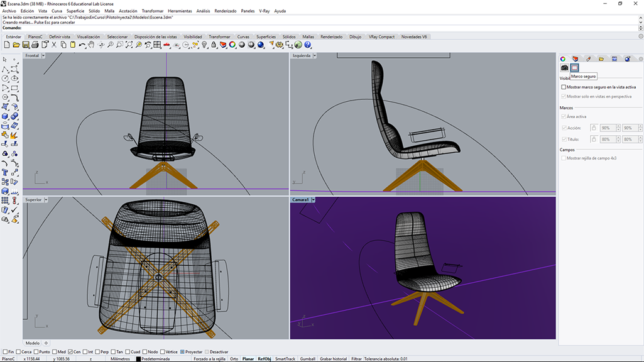Click the Undo arrow icon
Image resolution: width=644 pixels, height=362 pixels.
[x=82, y=45]
